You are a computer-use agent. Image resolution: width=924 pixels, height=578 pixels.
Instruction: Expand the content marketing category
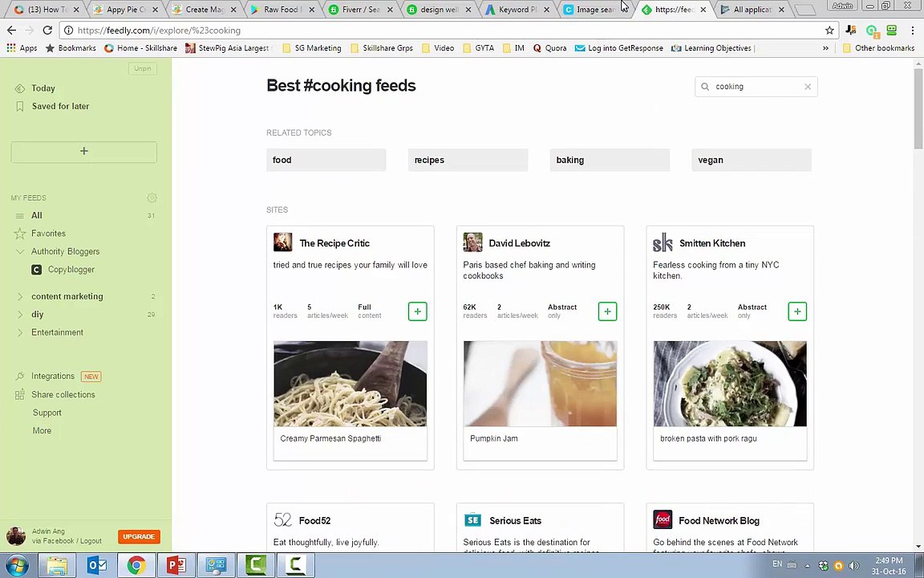coord(19,297)
